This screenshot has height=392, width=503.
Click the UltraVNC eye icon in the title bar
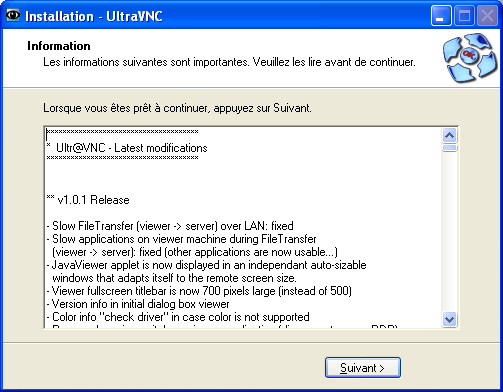point(13,15)
